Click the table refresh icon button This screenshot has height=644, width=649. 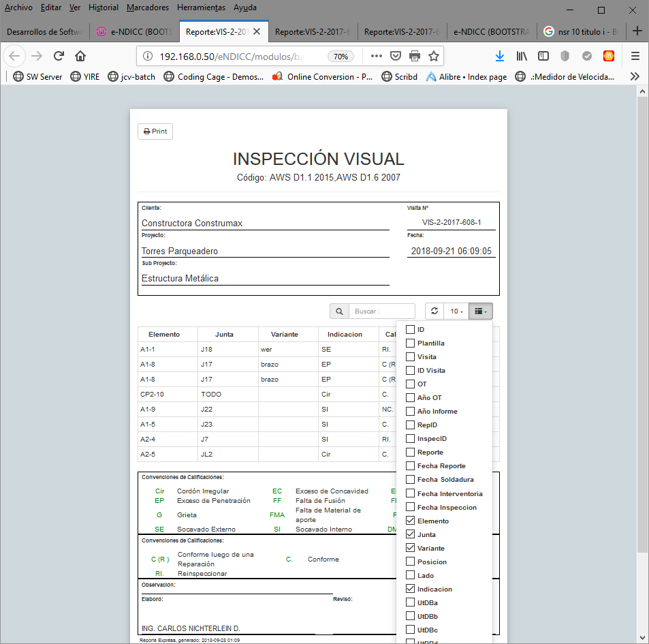point(434,311)
